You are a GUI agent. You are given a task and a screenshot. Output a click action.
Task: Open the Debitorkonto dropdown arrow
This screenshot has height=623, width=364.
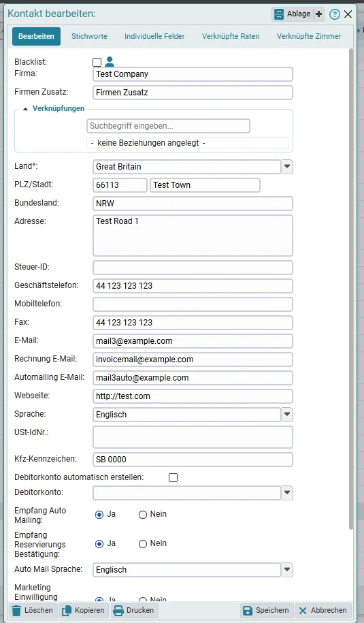[x=287, y=493]
